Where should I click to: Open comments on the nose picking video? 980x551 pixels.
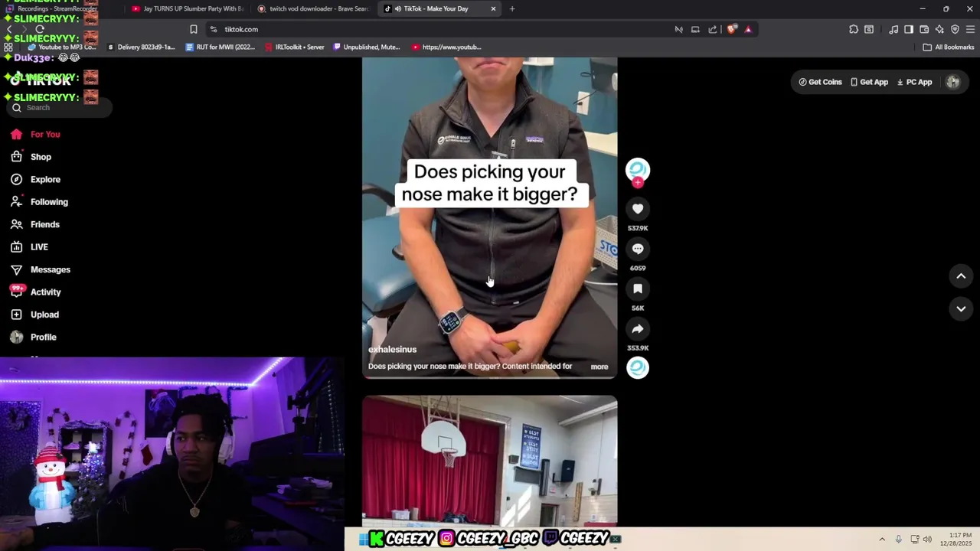[638, 249]
